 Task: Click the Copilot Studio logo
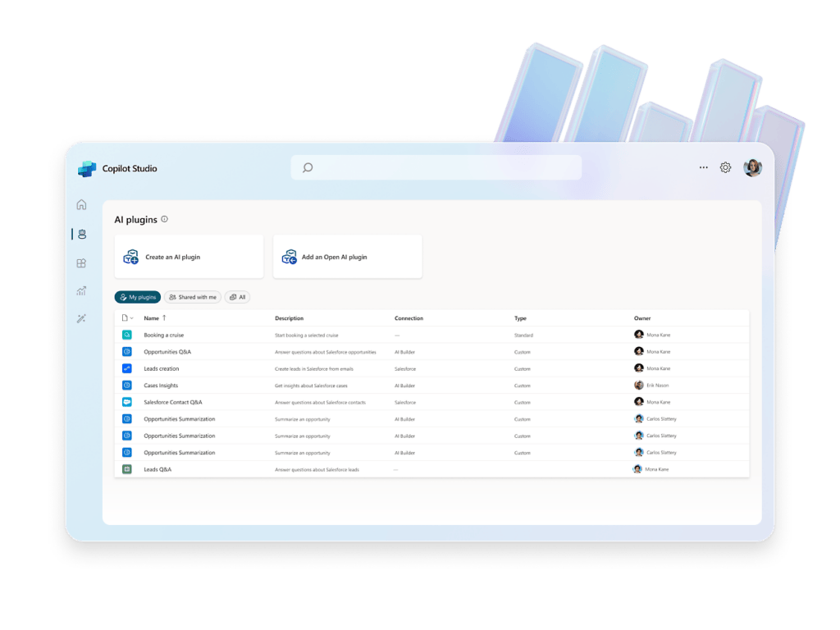(87, 169)
